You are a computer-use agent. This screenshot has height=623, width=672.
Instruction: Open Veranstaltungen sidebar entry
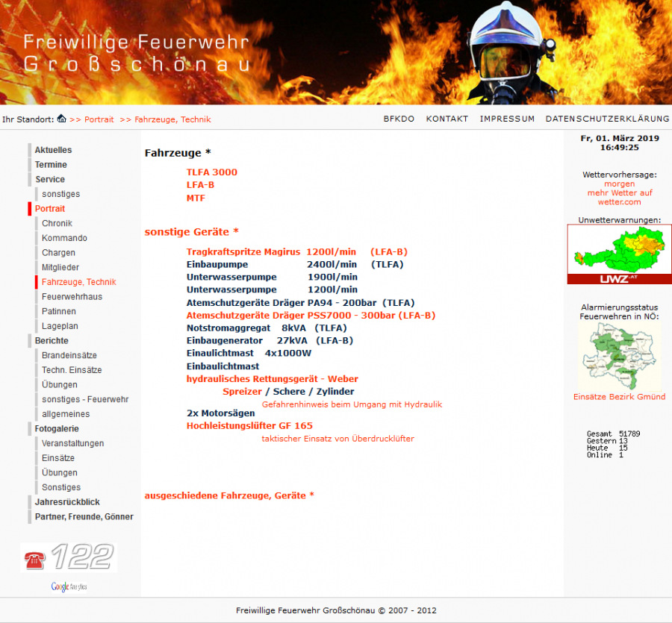tap(73, 443)
